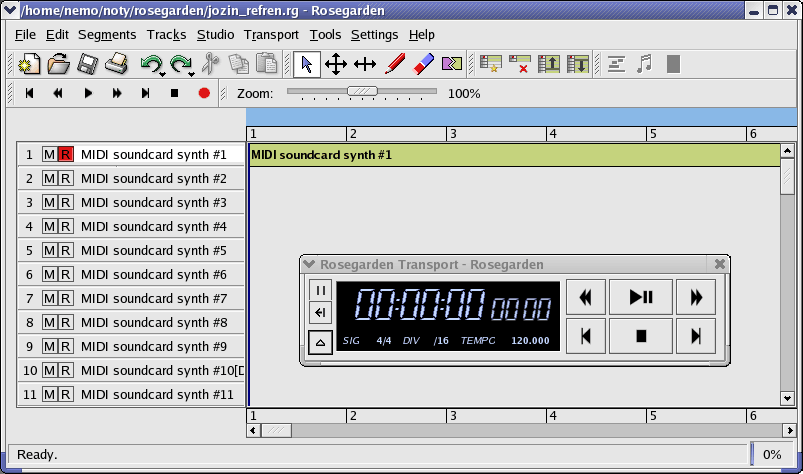The width and height of the screenshot is (803, 474).
Task: Print using the printer icon
Action: pos(116,64)
